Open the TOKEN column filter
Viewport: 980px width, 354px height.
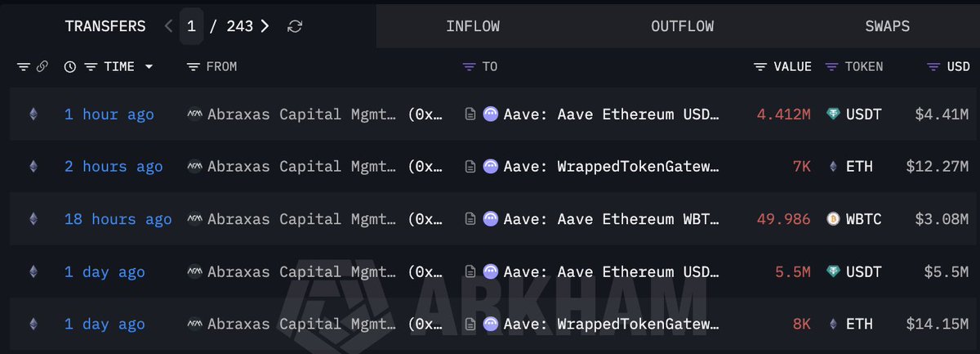click(832, 67)
